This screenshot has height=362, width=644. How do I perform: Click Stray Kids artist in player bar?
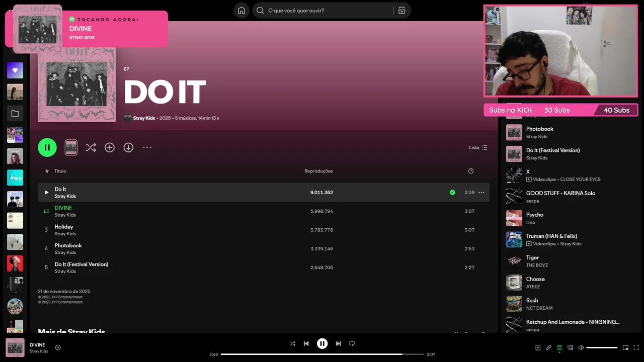coord(39,351)
